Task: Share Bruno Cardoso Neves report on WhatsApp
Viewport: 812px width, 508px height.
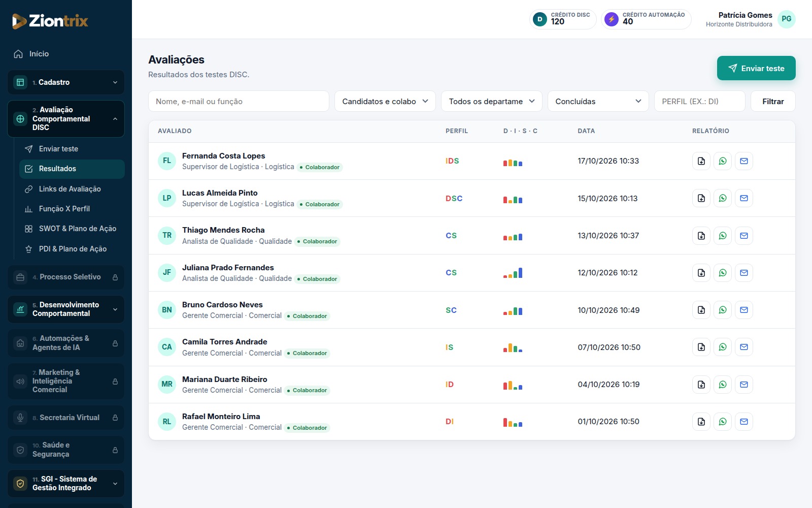Action: point(723,310)
